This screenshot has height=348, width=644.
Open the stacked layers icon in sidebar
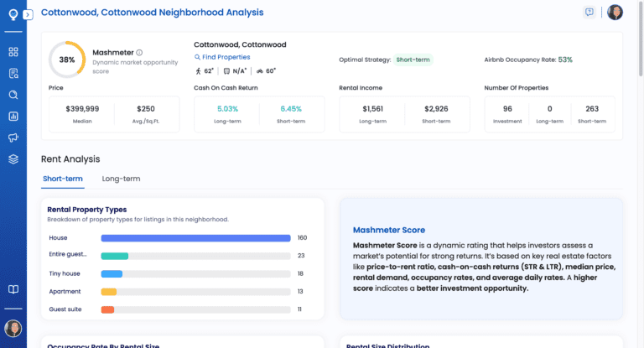click(x=13, y=159)
